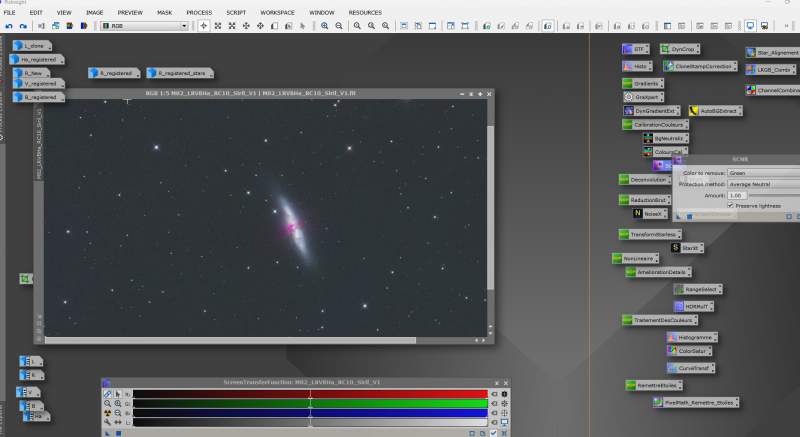Screen dimensions: 800x437
Task: Open the IMAGE menu
Action: [x=94, y=12]
